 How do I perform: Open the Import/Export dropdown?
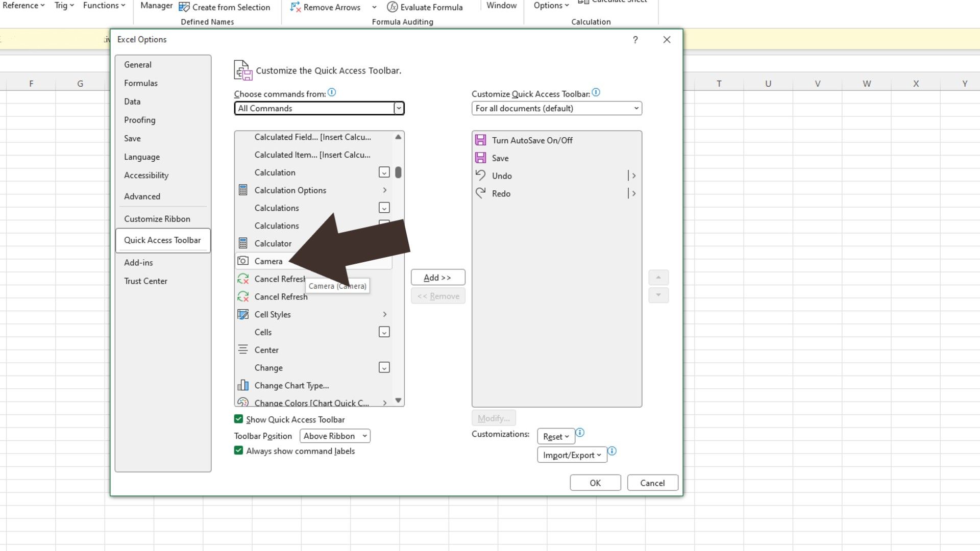click(572, 455)
